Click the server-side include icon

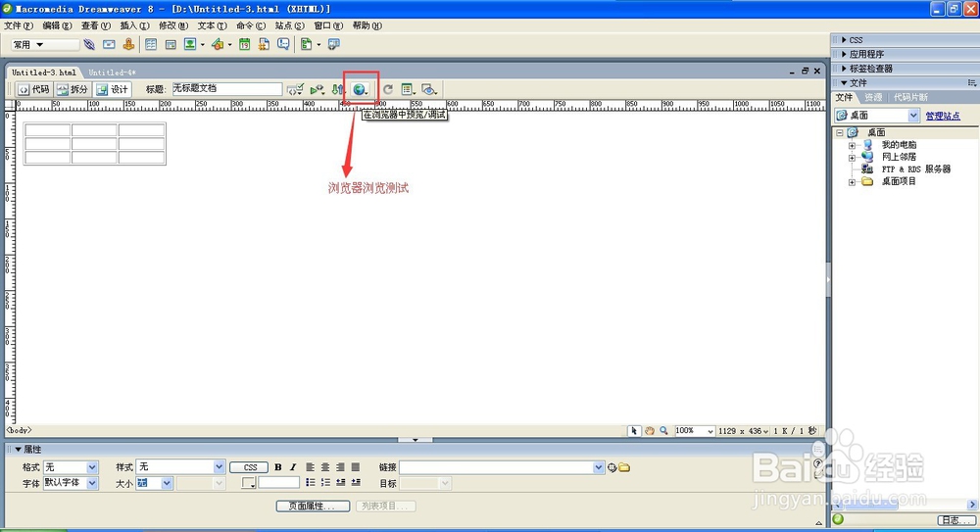click(x=264, y=44)
